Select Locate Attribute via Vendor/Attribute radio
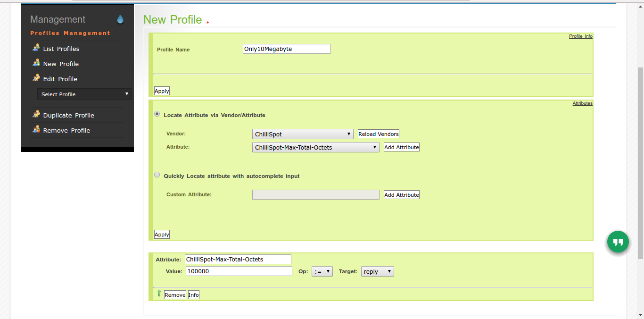The height and width of the screenshot is (319, 644). click(x=157, y=114)
